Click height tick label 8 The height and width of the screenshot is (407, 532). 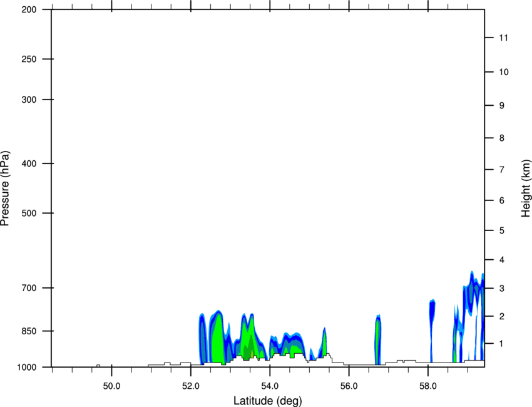(502, 138)
